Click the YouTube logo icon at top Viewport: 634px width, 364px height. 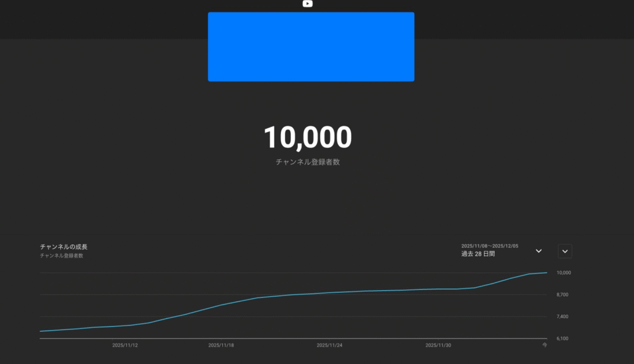click(307, 4)
